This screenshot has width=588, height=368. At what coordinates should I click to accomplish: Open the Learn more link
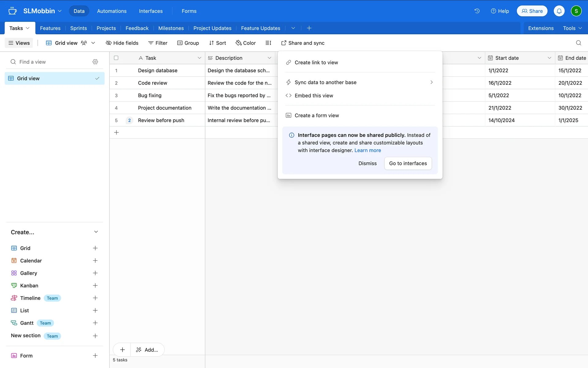(367, 151)
